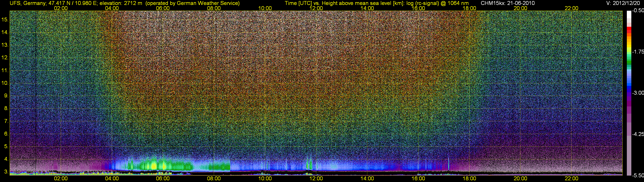Click the height axis label '8.'
This screenshot has width=644, height=182.
[x=6, y=108]
